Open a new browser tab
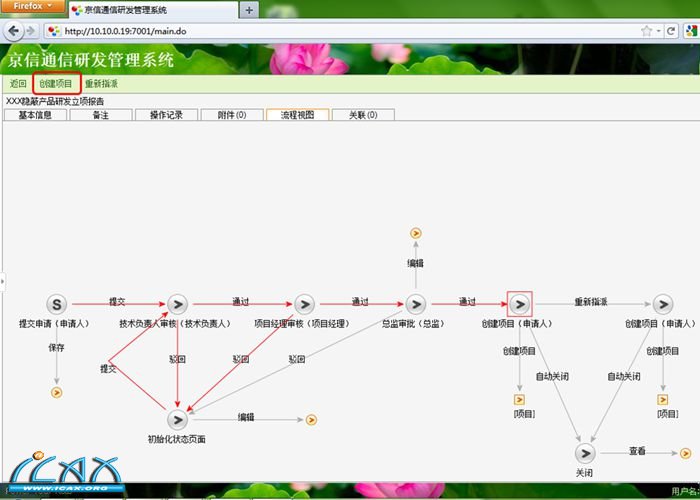Viewport: 700px width, 500px height. (249, 10)
